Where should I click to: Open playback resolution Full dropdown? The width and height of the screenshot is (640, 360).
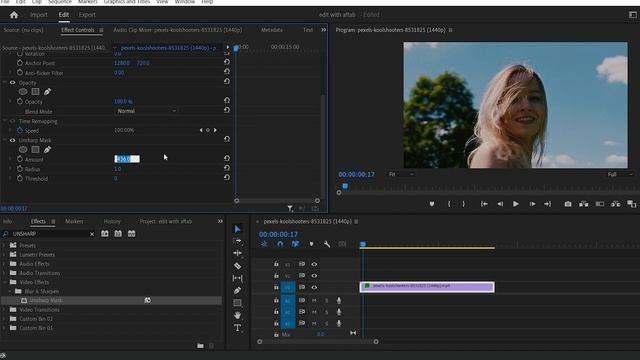[x=619, y=174]
